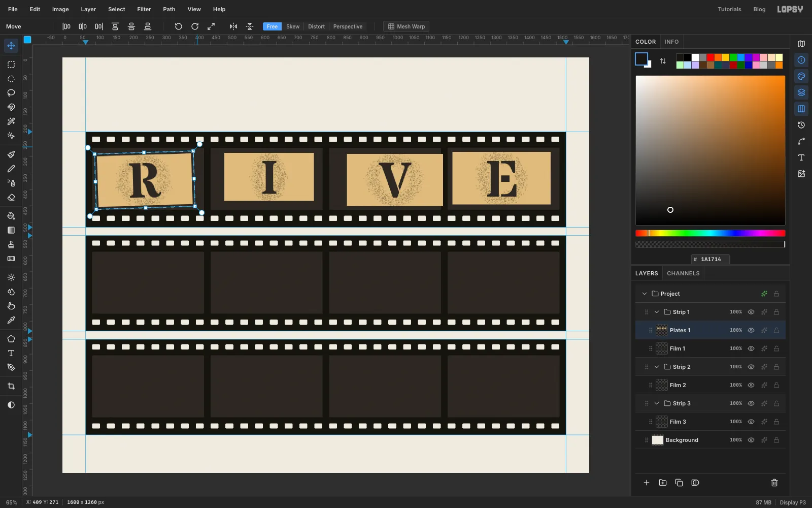Select the Rectangular Marquee tool
This screenshot has height=508, width=812.
pos(11,65)
